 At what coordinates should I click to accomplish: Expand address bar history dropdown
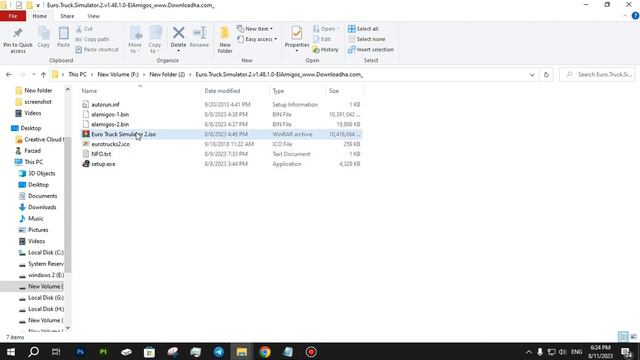click(532, 75)
